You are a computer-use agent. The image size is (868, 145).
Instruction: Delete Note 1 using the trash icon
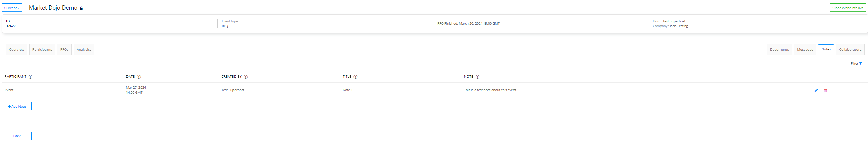point(825,90)
